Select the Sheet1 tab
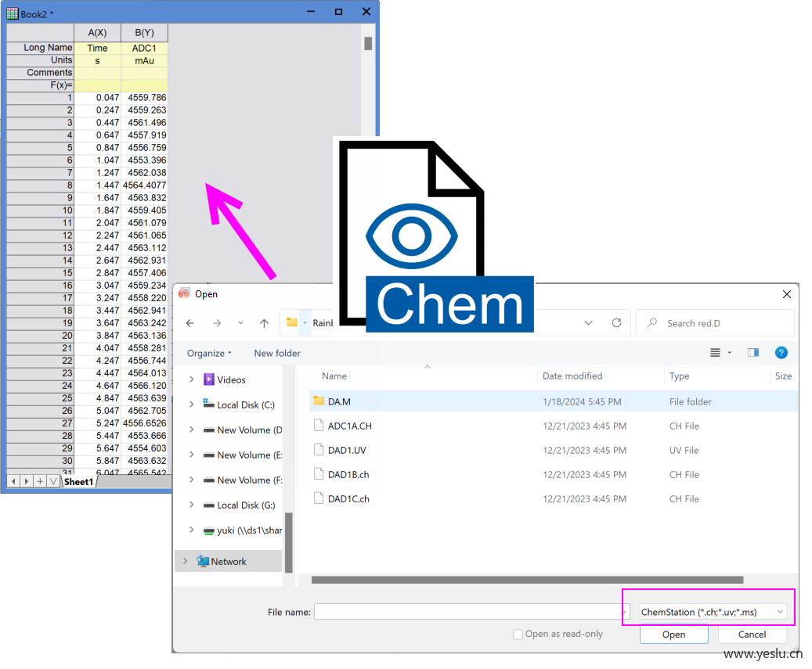The width and height of the screenshot is (812, 669). click(x=79, y=482)
